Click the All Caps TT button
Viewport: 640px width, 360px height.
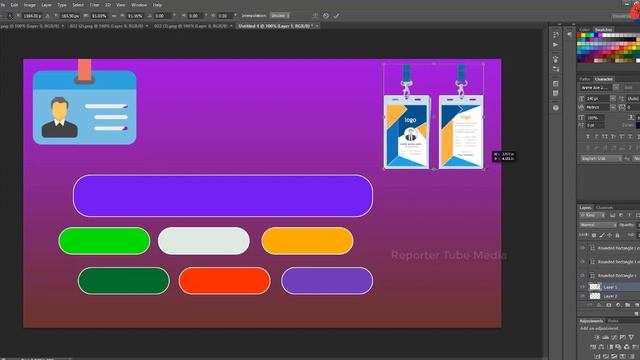[605, 137]
